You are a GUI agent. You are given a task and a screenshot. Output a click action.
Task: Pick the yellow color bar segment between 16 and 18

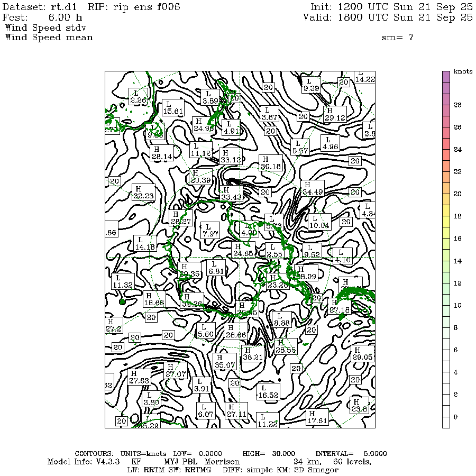[446, 227]
